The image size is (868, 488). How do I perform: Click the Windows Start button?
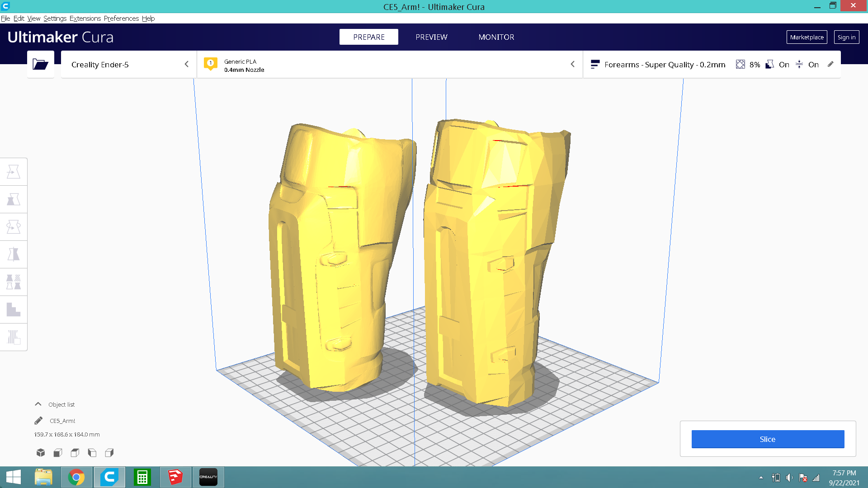pyautogui.click(x=14, y=477)
